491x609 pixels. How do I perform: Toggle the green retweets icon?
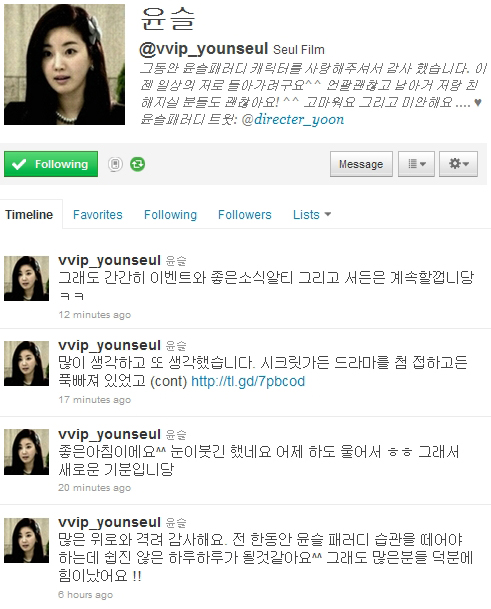138,164
